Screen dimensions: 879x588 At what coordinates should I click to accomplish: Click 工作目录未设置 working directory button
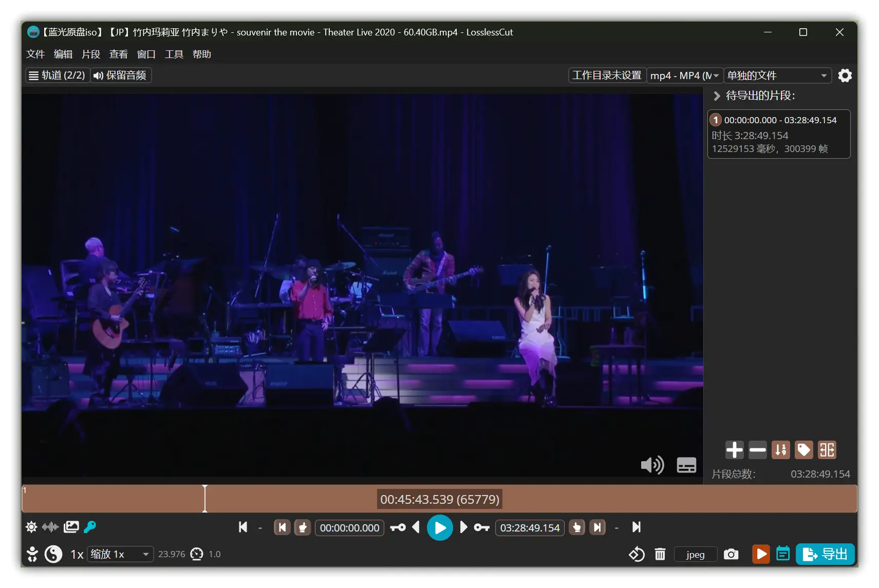(607, 75)
